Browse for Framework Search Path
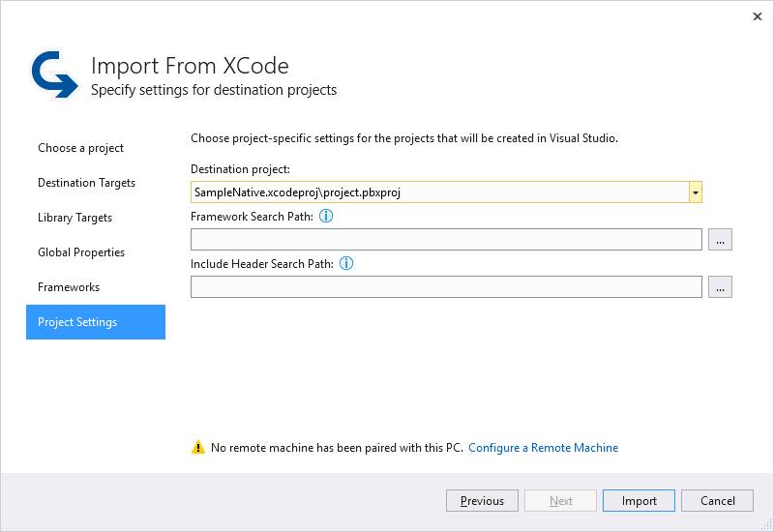 point(720,239)
